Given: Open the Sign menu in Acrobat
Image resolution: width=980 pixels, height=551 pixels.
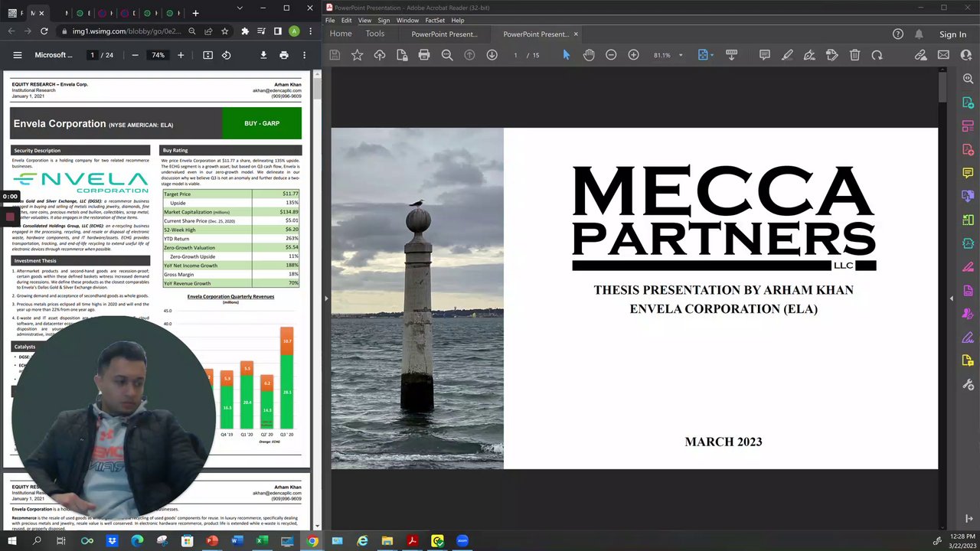Looking at the screenshot, I should (384, 21).
